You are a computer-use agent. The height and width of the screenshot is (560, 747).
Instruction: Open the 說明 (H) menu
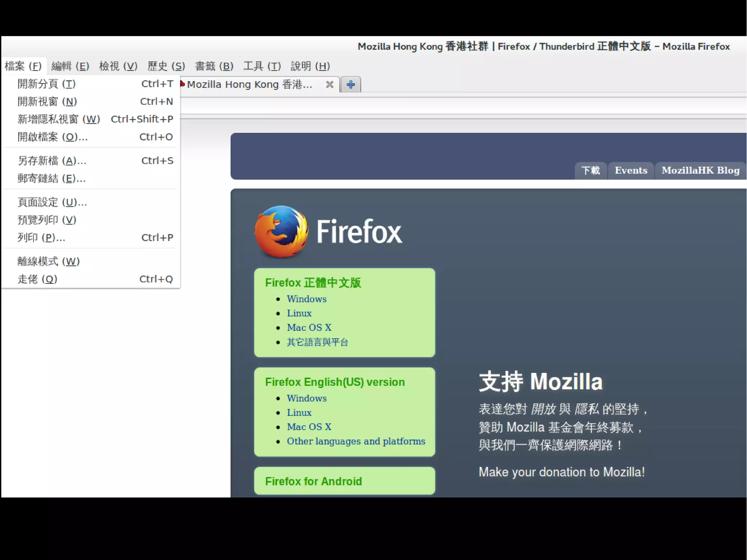coord(310,66)
